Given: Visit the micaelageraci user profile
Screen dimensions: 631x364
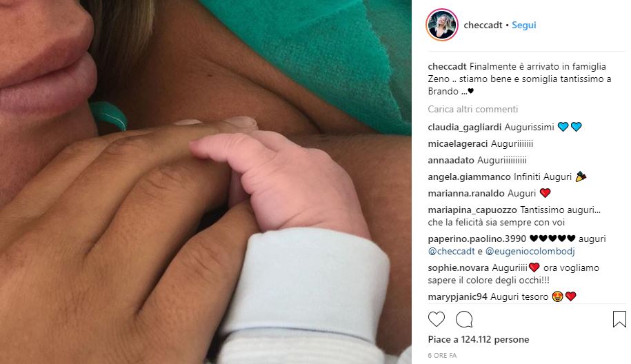Looking at the screenshot, I should (x=458, y=144).
